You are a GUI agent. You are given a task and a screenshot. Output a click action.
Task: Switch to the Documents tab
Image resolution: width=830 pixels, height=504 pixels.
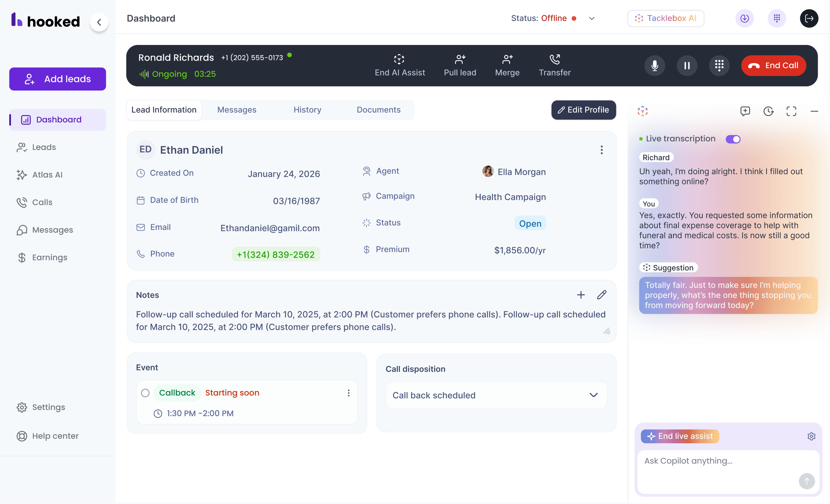(x=378, y=110)
